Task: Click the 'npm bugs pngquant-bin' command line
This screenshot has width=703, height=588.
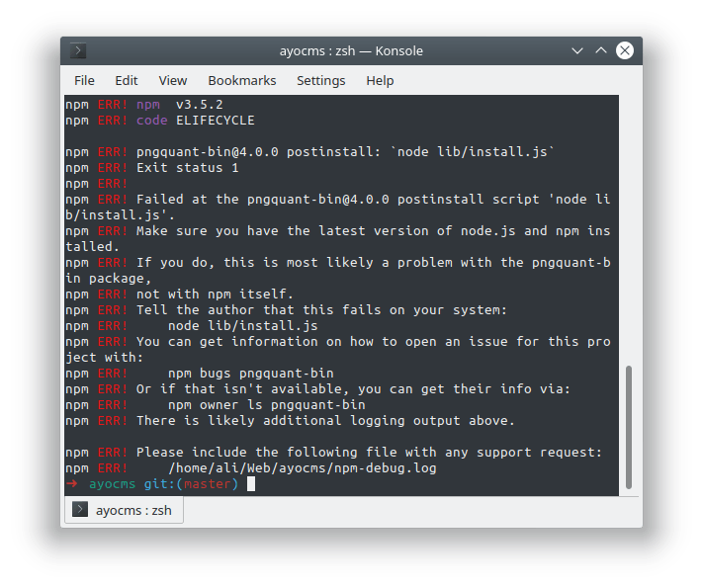Action: (x=250, y=373)
